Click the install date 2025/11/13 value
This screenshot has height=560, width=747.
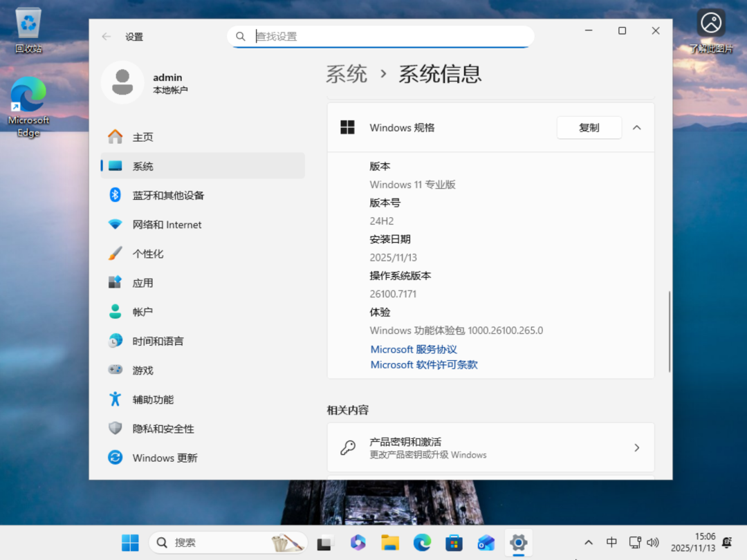[393, 258]
